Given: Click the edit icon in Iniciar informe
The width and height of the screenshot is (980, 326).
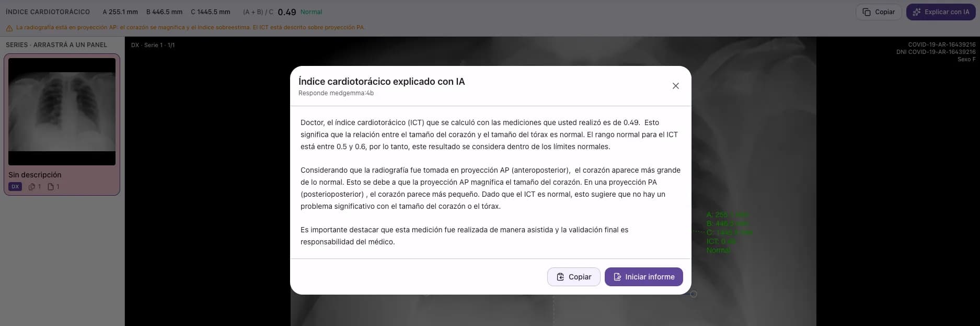Looking at the screenshot, I should click(617, 277).
